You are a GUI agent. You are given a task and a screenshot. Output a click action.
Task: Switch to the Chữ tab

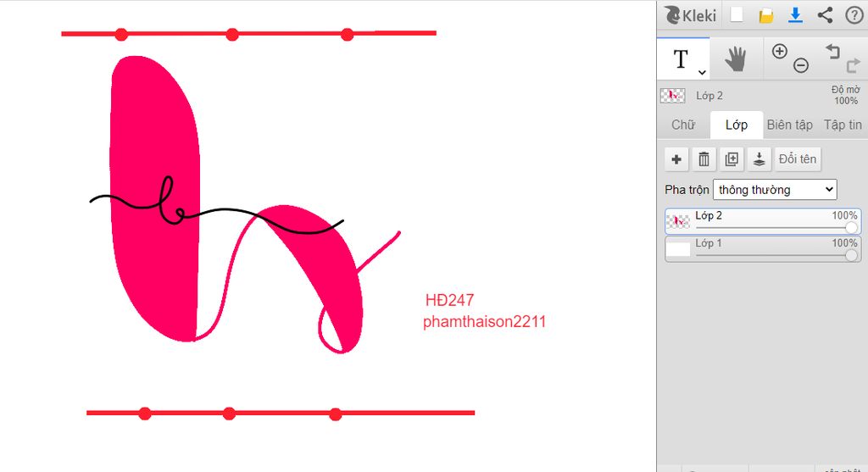pos(683,125)
